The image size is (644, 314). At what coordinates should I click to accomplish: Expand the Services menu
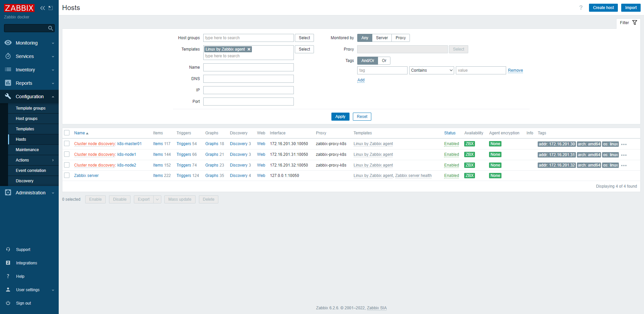(x=53, y=57)
